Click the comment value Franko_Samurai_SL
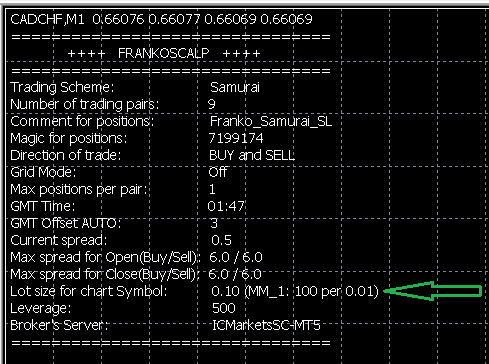The width and height of the screenshot is (489, 364). click(x=271, y=121)
